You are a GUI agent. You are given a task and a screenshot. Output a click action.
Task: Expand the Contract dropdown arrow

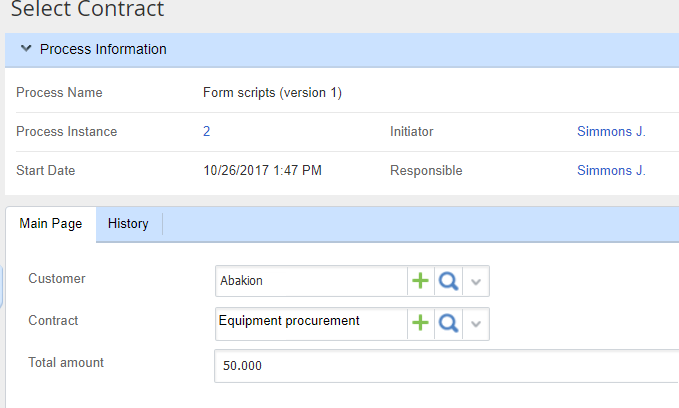(x=476, y=322)
